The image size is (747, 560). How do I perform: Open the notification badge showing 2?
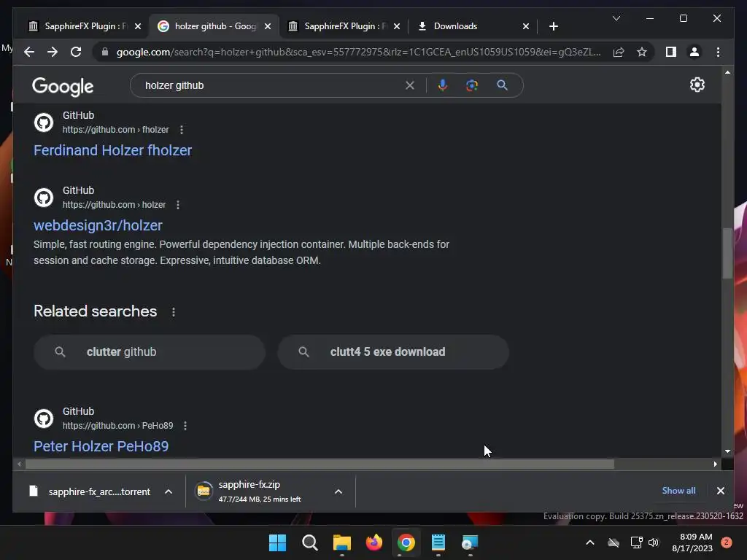click(727, 542)
